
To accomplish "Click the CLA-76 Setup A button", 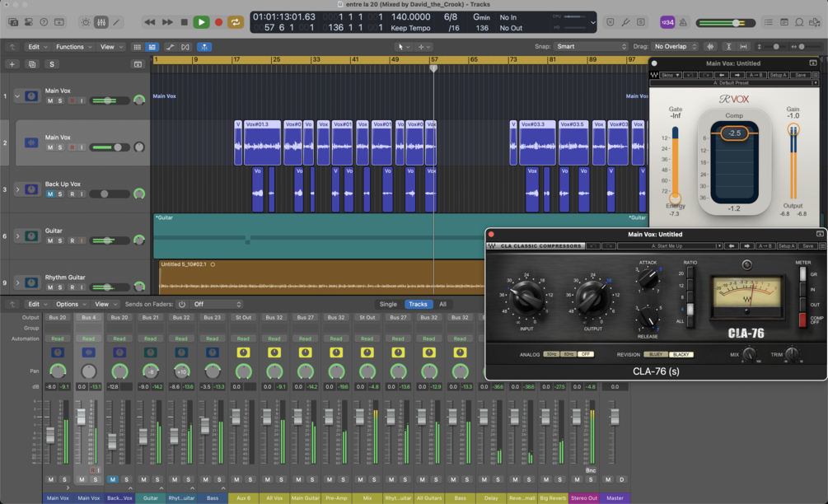I will click(x=786, y=246).
